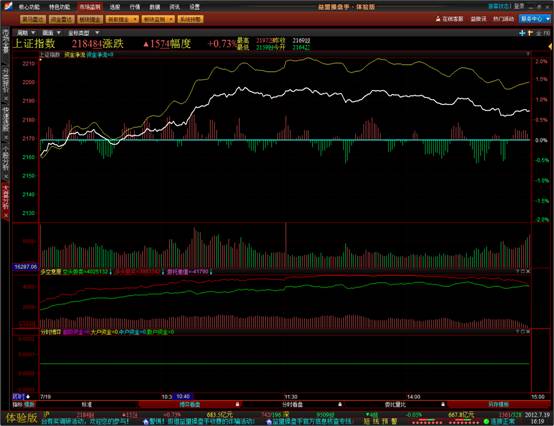Open the 热门活动 link
The width and height of the screenshot is (554, 426).
pos(503,19)
